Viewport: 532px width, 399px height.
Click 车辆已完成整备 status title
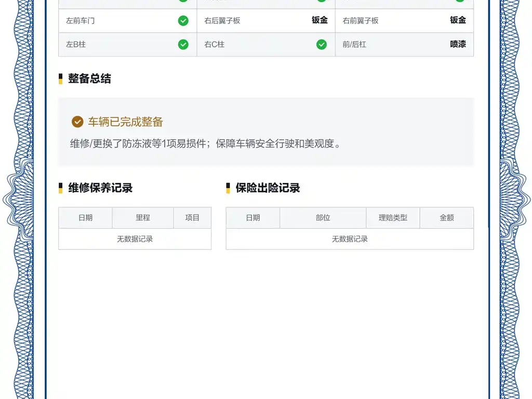click(126, 122)
